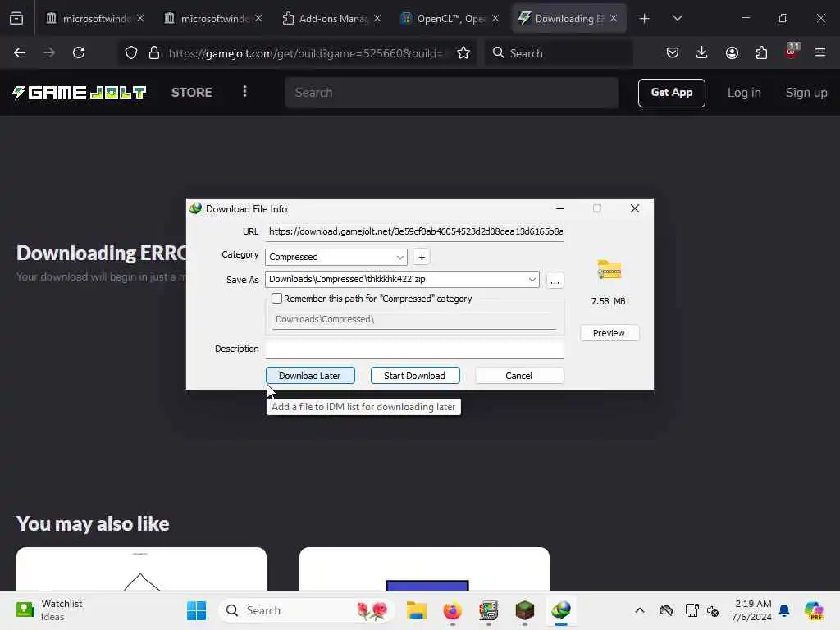Expand the Save As path dropdown

click(532, 279)
